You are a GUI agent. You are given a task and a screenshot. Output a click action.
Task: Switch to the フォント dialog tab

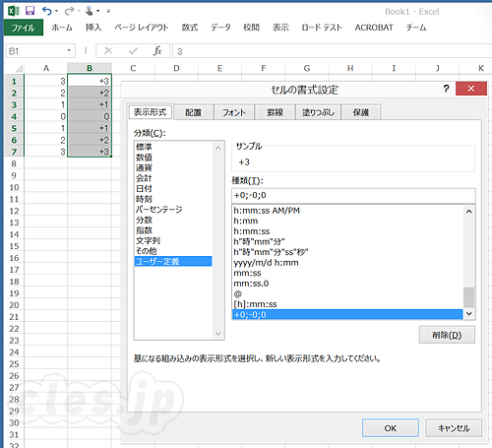coord(234,112)
